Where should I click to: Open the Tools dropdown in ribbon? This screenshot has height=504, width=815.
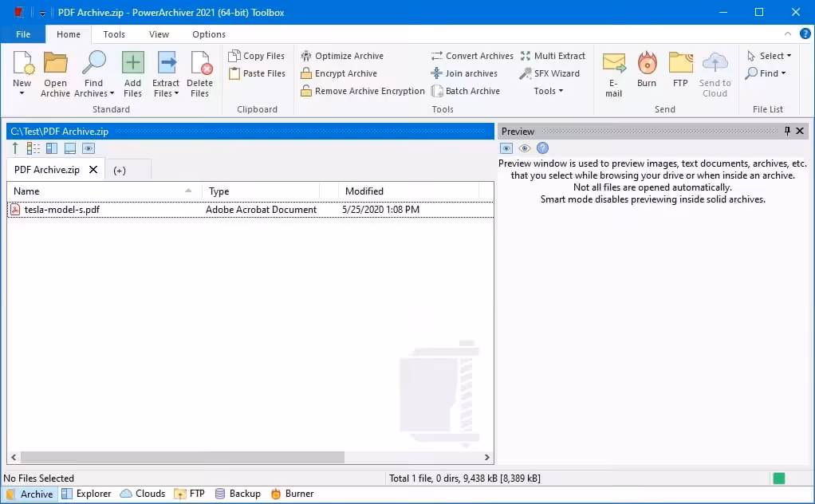click(548, 91)
